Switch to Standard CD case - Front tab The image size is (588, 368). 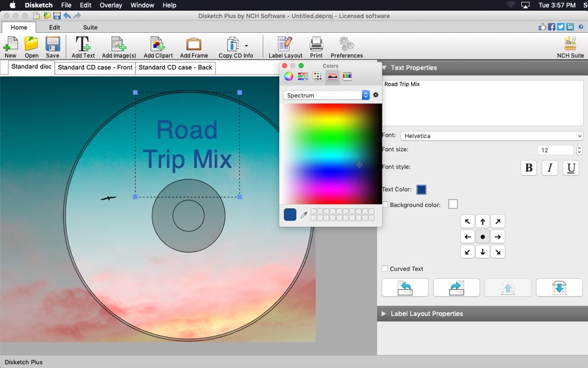pyautogui.click(x=95, y=68)
